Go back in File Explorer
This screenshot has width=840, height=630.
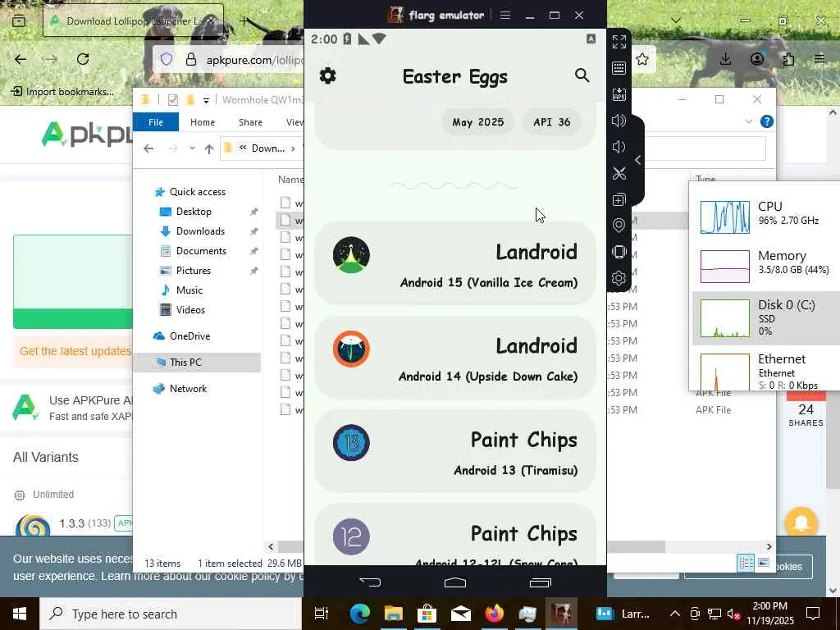pyautogui.click(x=148, y=148)
